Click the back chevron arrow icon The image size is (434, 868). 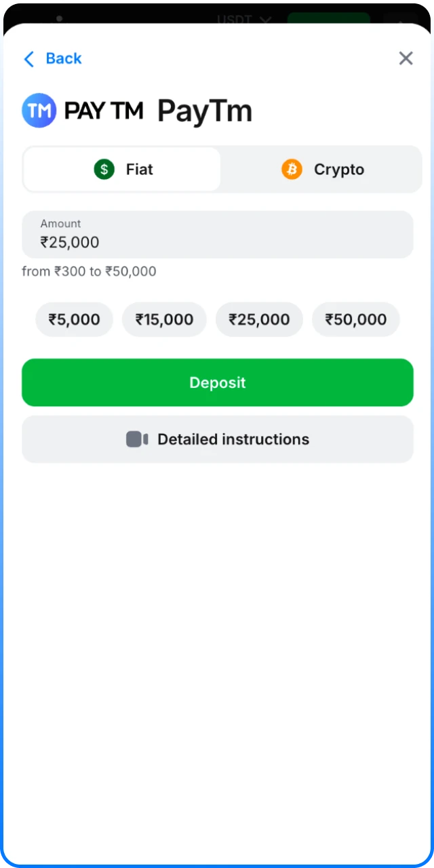(x=28, y=58)
